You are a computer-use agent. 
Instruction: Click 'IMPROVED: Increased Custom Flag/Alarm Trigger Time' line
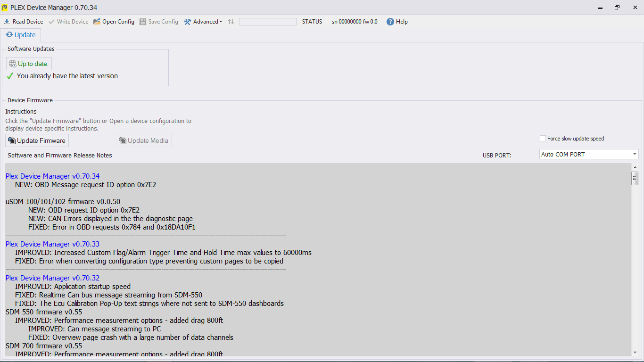pyautogui.click(x=163, y=253)
